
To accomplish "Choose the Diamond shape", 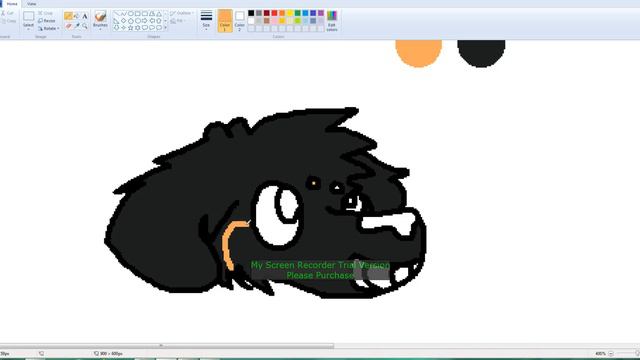I will click(x=124, y=20).
